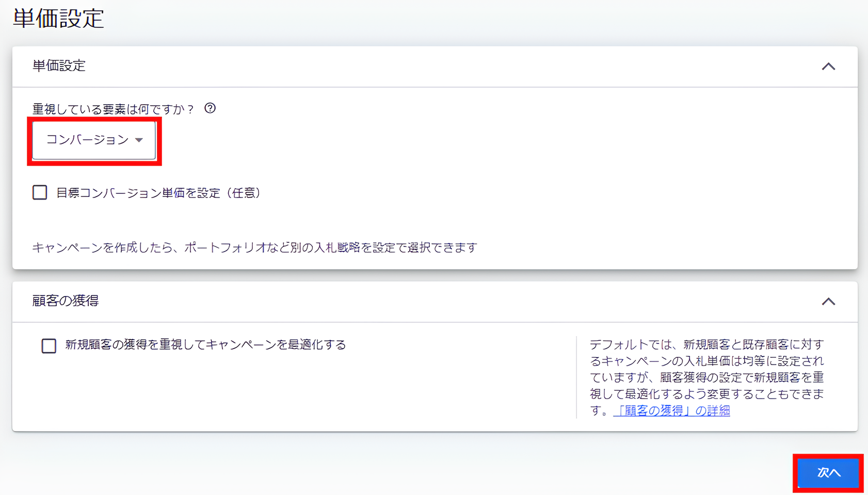Screen dimensions: 868x495
Task: Click the large 単価設定 page heading
Action: tap(58, 19)
